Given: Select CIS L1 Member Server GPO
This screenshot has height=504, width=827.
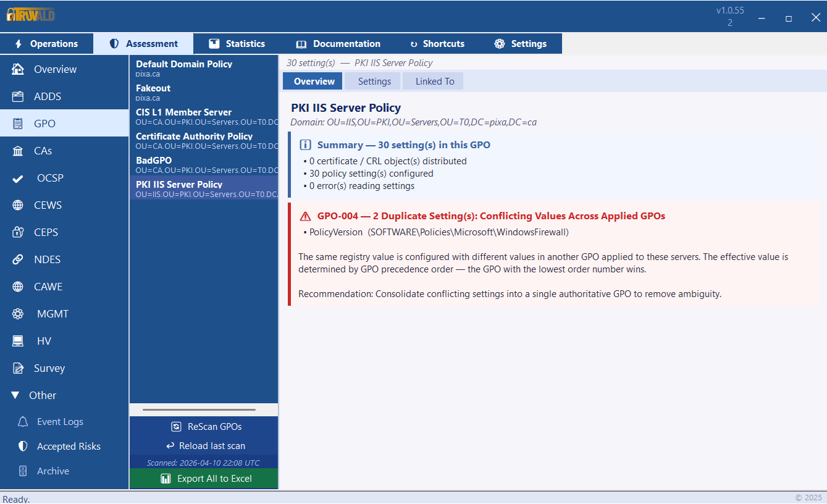Looking at the screenshot, I should click(204, 116).
